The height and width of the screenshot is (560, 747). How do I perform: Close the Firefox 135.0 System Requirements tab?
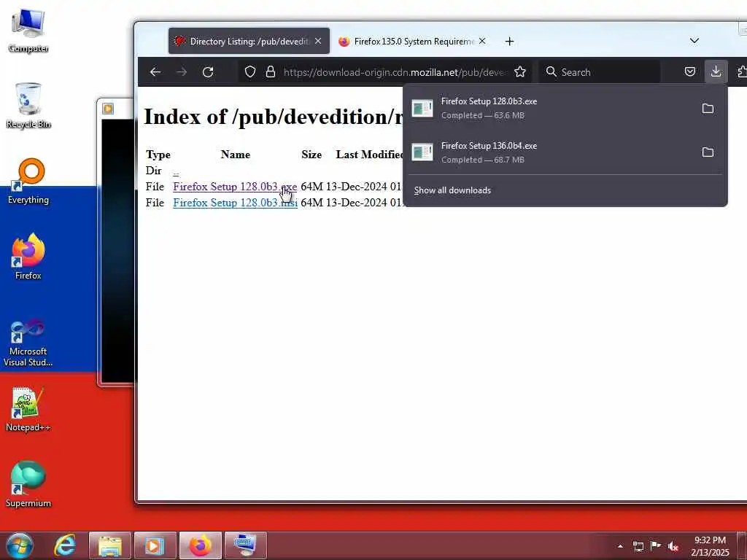[482, 42]
